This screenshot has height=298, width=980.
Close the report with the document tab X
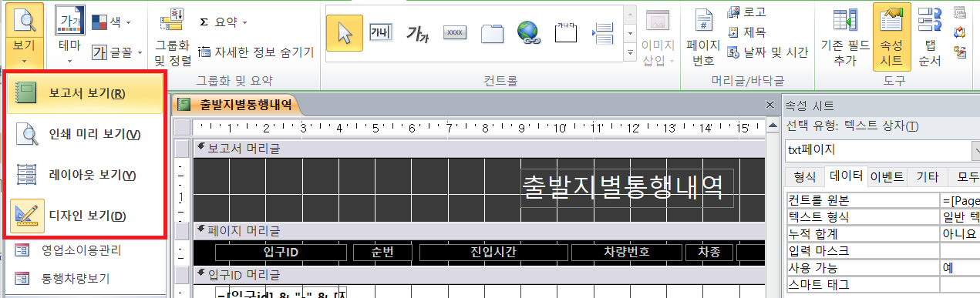pyautogui.click(x=770, y=105)
